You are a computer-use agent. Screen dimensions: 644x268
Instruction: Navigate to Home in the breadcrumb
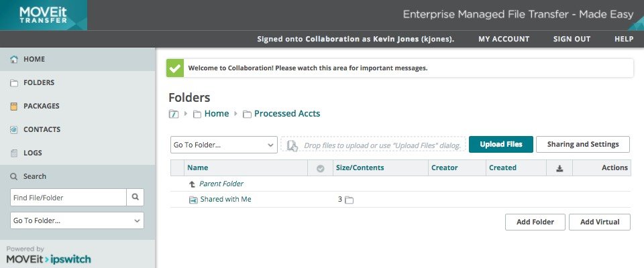point(216,114)
